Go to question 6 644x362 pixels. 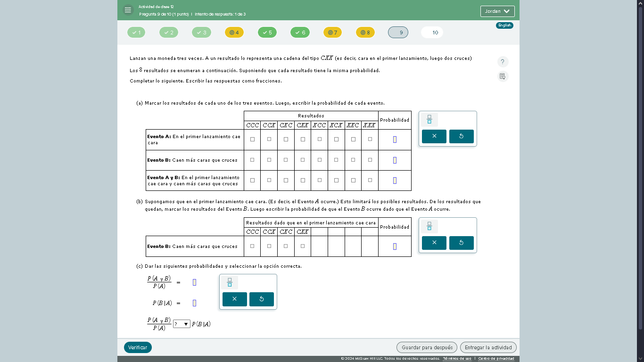(x=300, y=33)
